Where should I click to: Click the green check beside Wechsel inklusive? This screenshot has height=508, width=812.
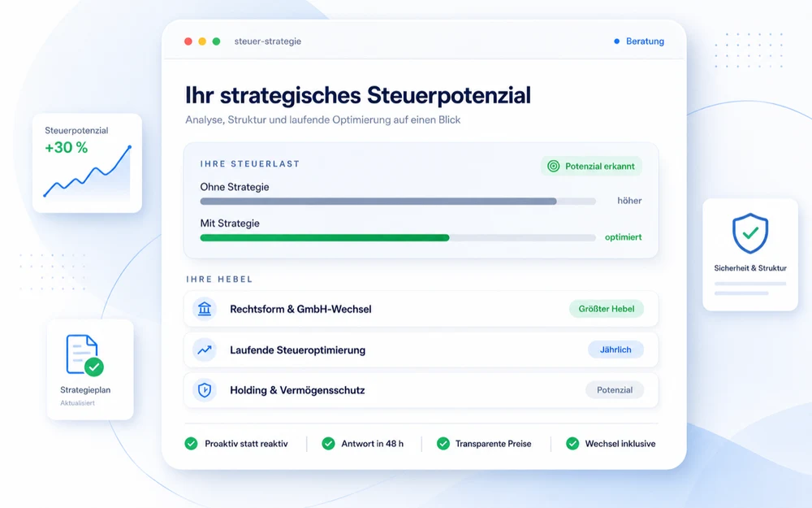(572, 443)
